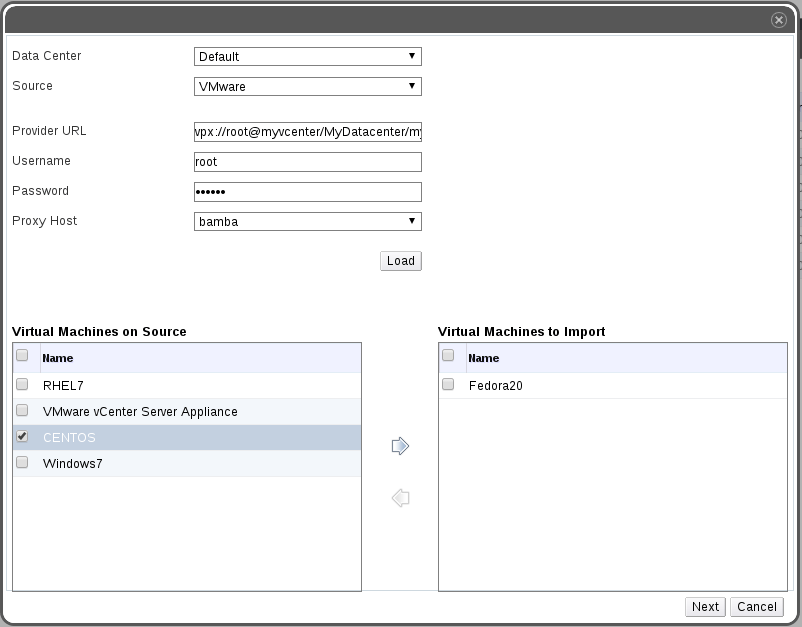
Task: Uncheck the CENTOS checkbox
Action: click(x=22, y=437)
